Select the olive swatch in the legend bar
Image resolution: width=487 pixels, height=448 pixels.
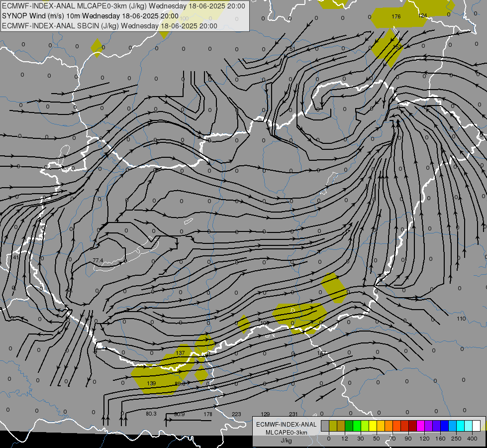(333, 426)
